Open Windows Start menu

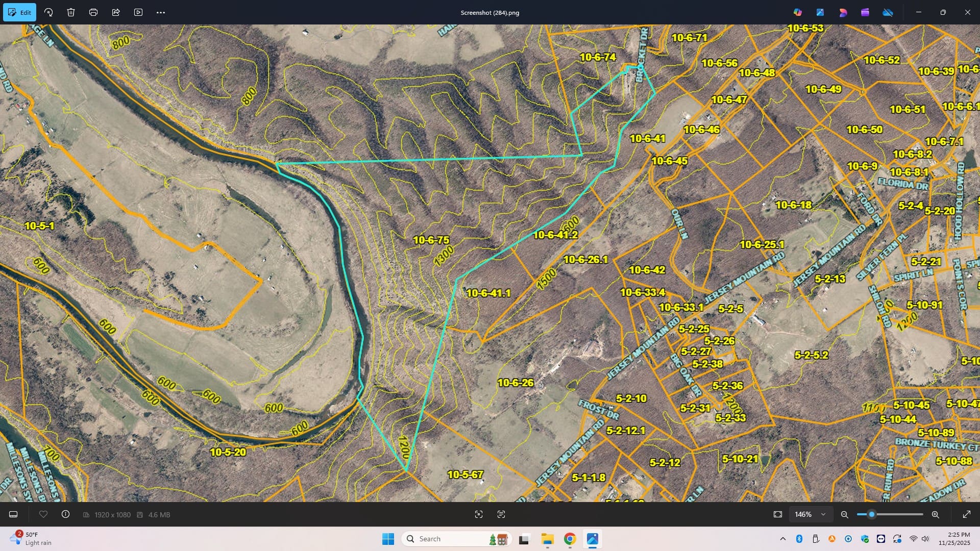(x=388, y=539)
